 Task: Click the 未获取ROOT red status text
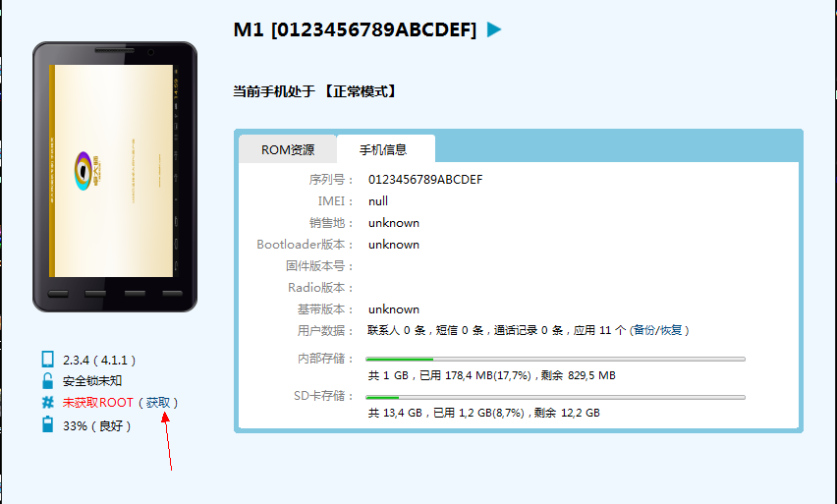(x=97, y=402)
